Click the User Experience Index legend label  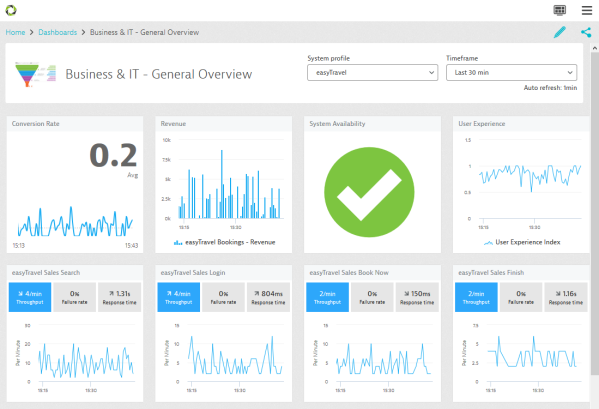[x=528, y=242]
